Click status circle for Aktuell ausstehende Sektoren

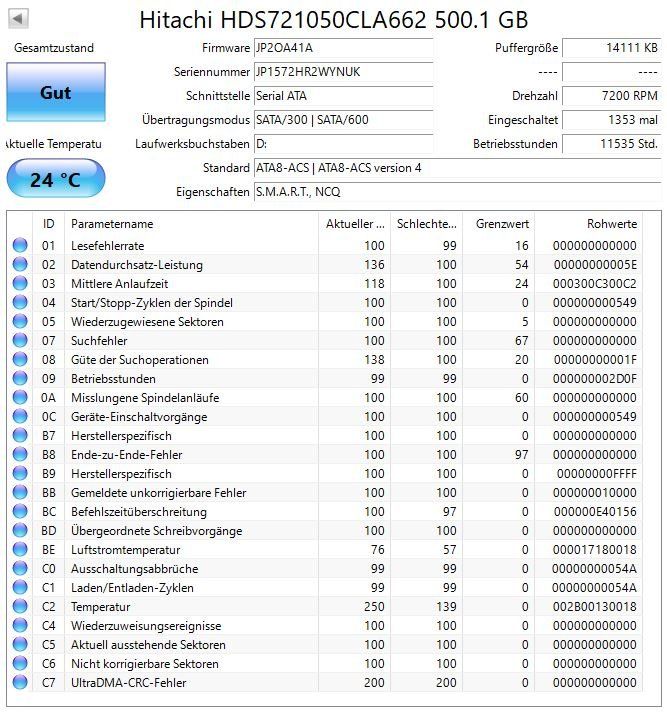[x=20, y=645]
